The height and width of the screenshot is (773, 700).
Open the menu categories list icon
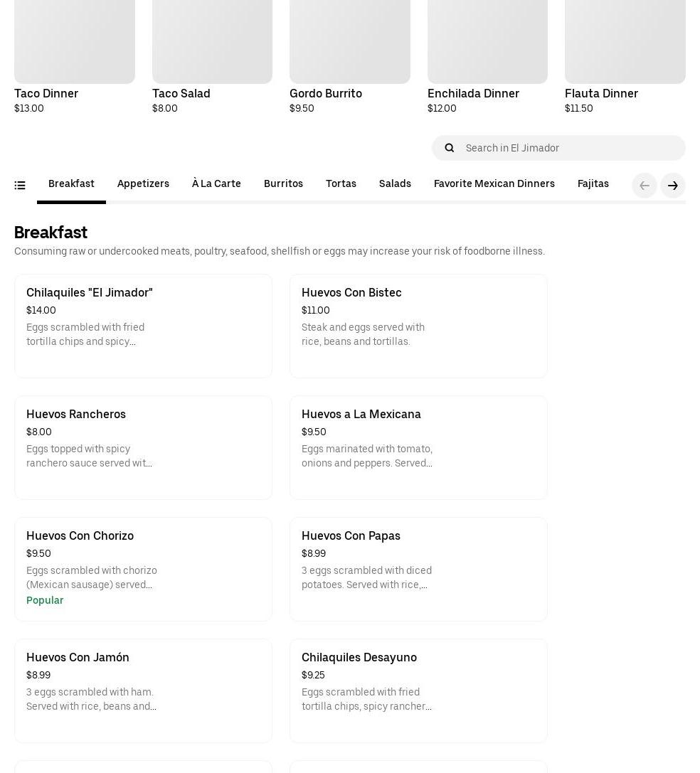point(20,186)
